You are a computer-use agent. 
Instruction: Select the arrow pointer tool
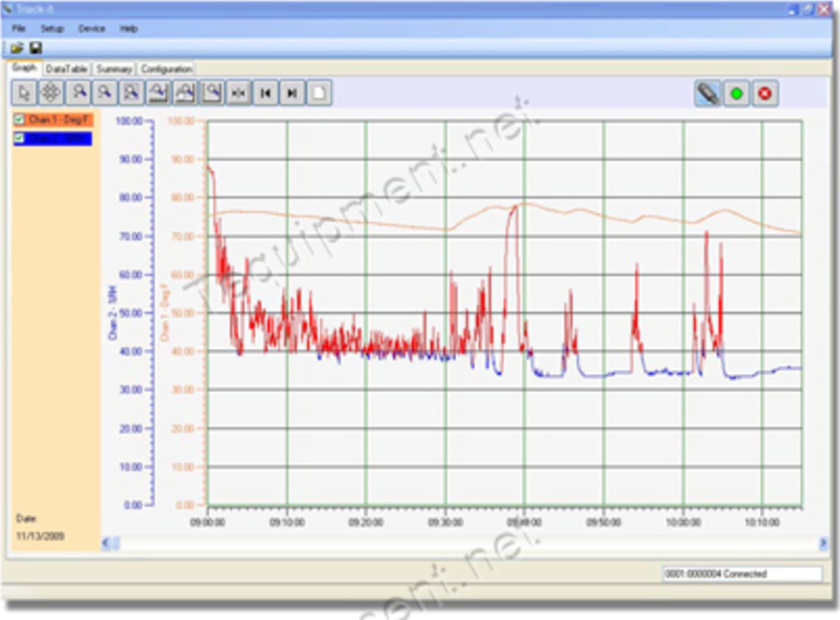(x=24, y=93)
